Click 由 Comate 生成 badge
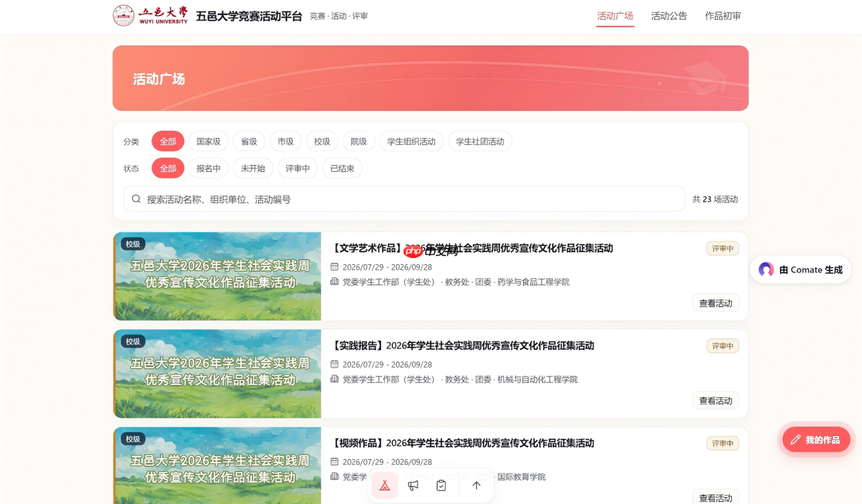Screen dimensions: 862x504 (x=801, y=270)
